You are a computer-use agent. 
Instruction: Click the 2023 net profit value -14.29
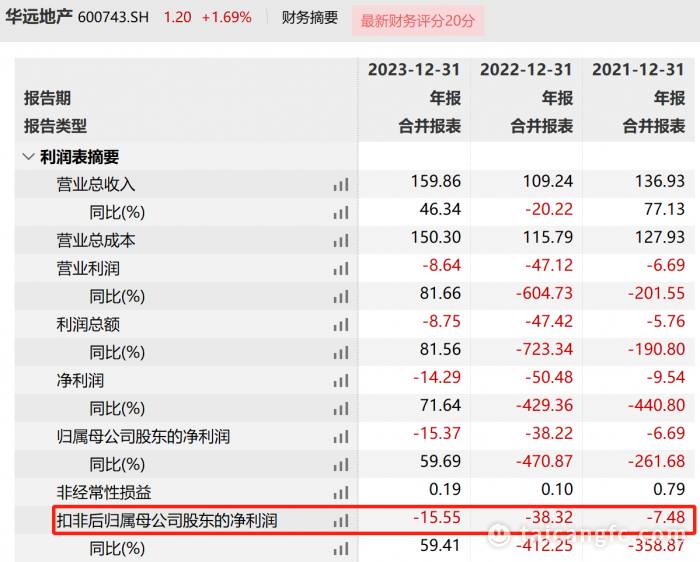point(437,377)
